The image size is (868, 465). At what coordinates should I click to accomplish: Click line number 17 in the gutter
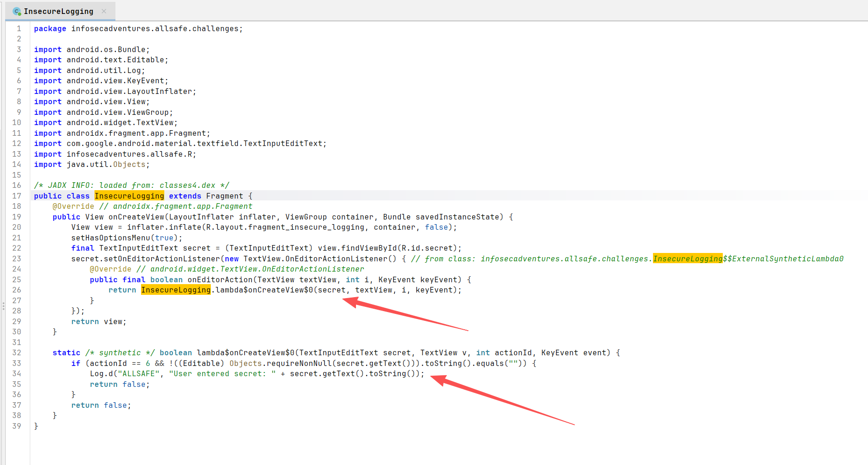tap(17, 196)
